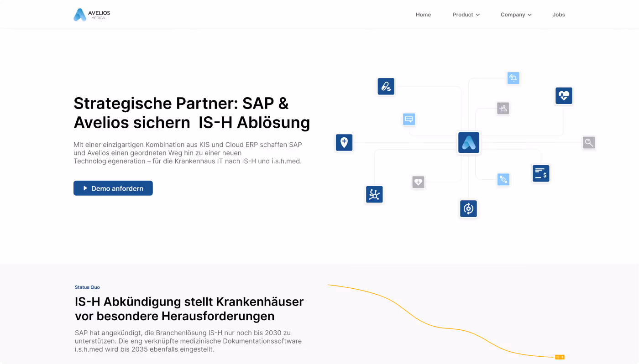
Task: Go to the Jobs page
Action: click(559, 15)
